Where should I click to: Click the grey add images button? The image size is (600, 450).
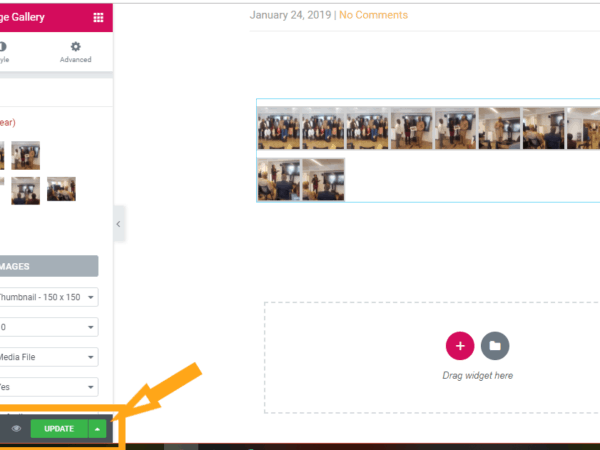click(48, 266)
